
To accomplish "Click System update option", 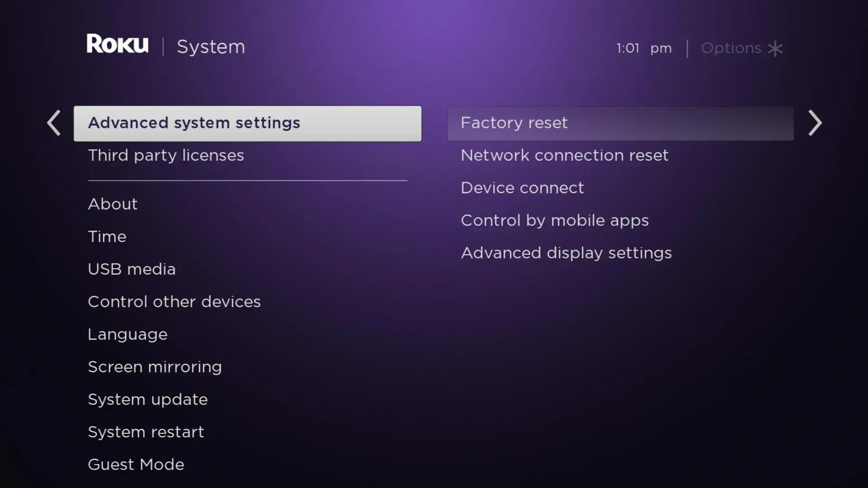I will tap(147, 399).
